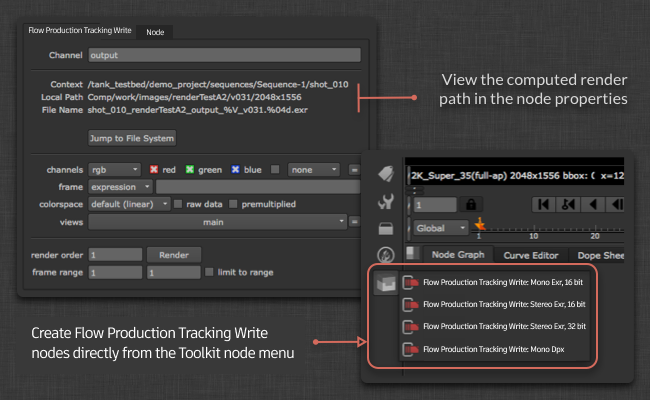The width and height of the screenshot is (650, 400).
Task: Toggle the green channel checkbox
Action: 190,170
